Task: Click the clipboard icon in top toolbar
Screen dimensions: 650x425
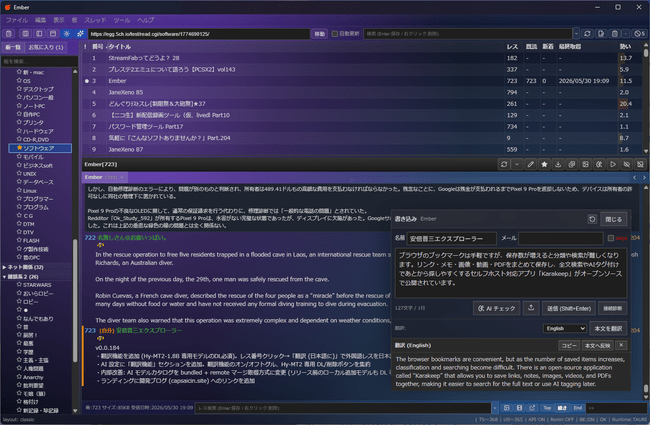Action: [x=9, y=34]
